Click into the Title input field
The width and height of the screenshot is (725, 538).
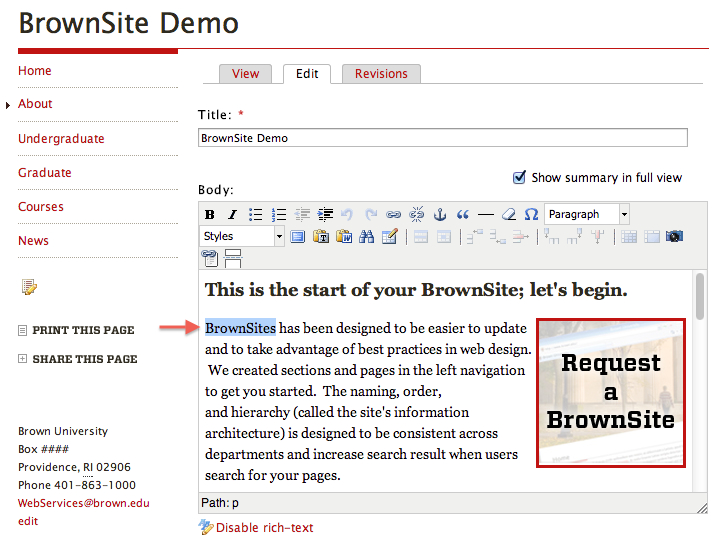443,138
